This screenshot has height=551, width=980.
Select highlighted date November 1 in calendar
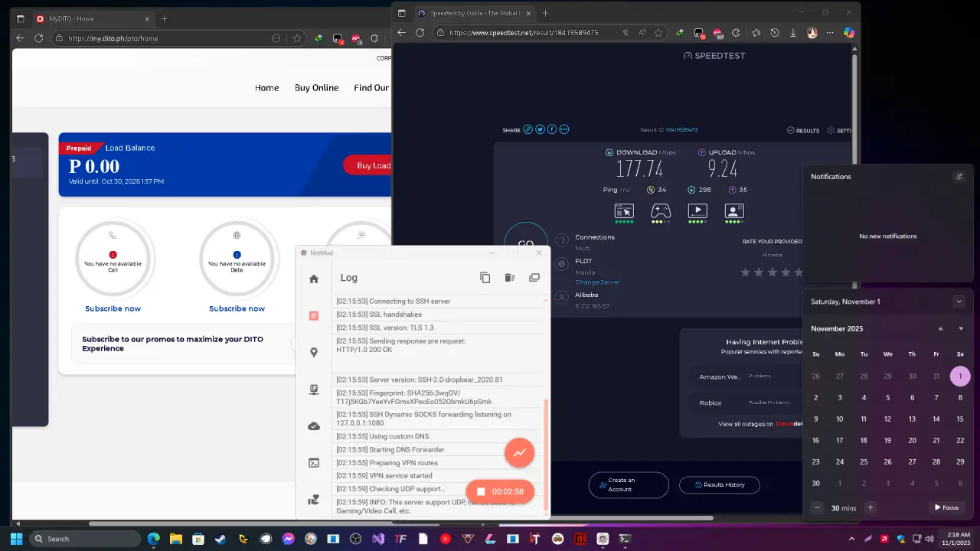[960, 376]
